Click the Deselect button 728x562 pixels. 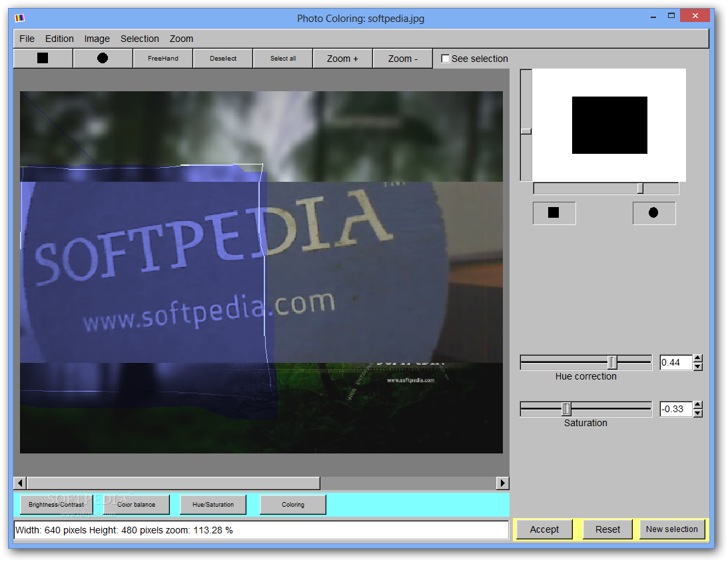coord(223,58)
